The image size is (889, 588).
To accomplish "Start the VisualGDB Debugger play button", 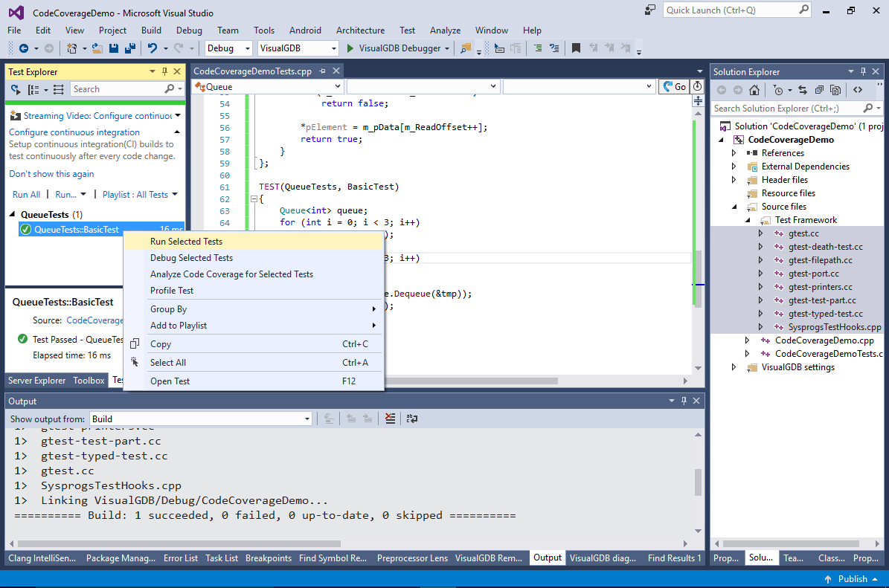I will tap(350, 48).
